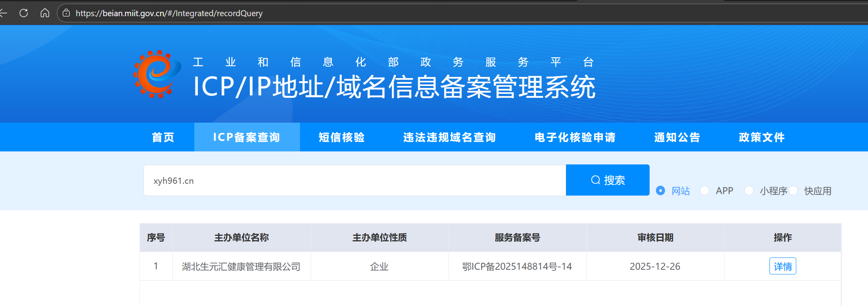Click the 主办单位名称 column header
Screen dimensions: 868x306
pos(242,237)
